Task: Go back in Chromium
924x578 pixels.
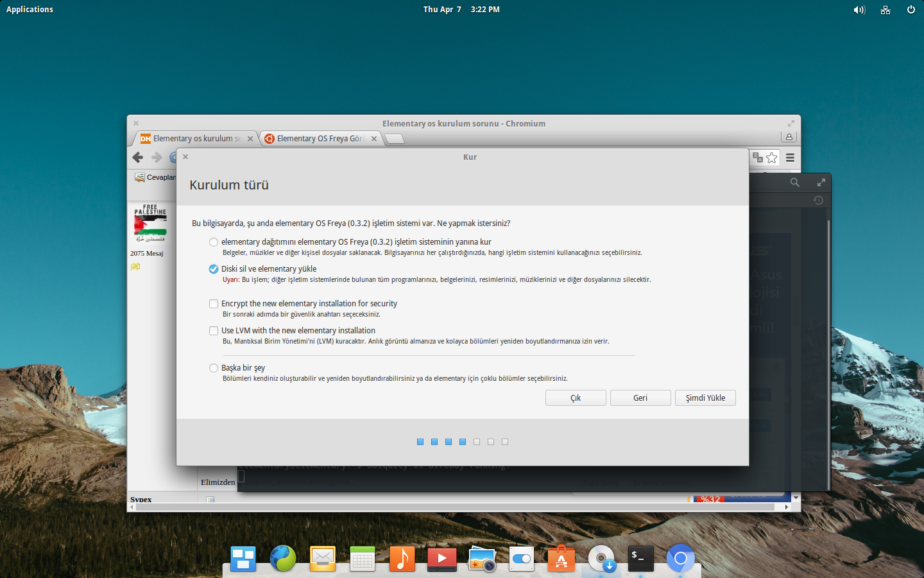Action: point(137,157)
